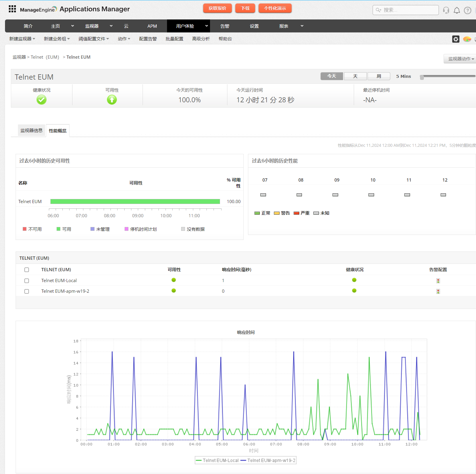The image size is (476, 474).
Task: Click the 下载 button
Action: [245, 8]
